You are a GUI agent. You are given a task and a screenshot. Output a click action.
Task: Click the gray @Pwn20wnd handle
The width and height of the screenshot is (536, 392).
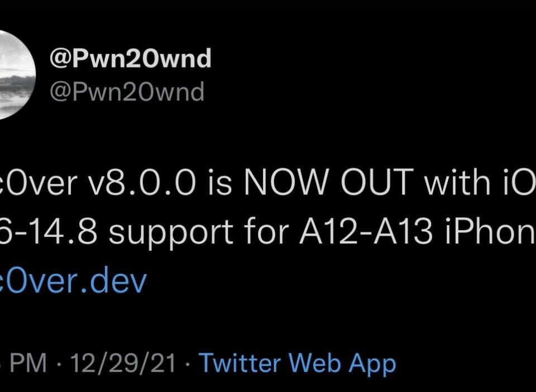coord(127,92)
